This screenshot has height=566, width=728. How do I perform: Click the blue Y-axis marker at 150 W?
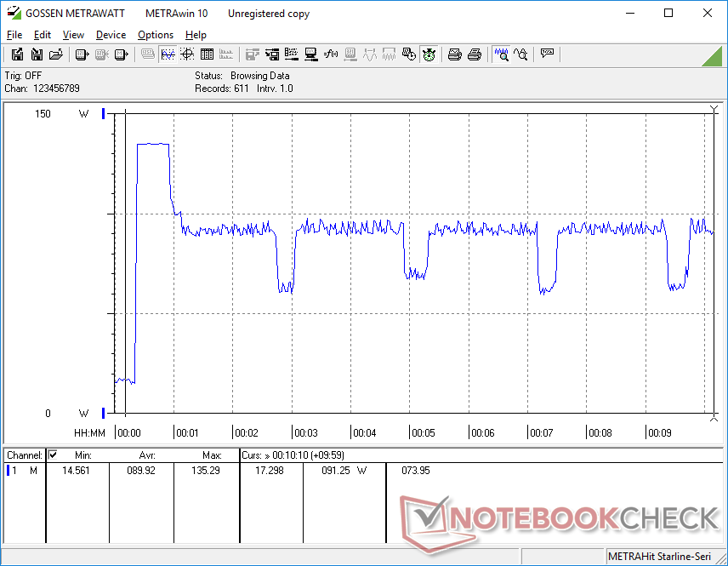pyautogui.click(x=104, y=114)
